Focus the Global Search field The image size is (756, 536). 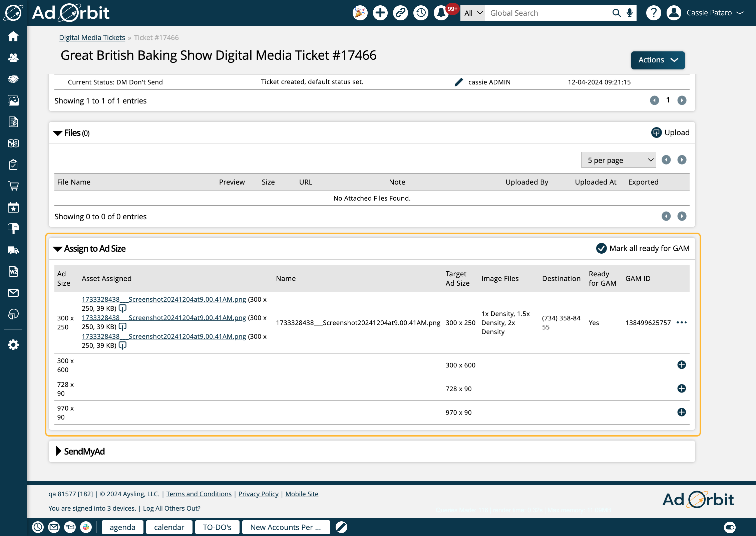pos(547,13)
